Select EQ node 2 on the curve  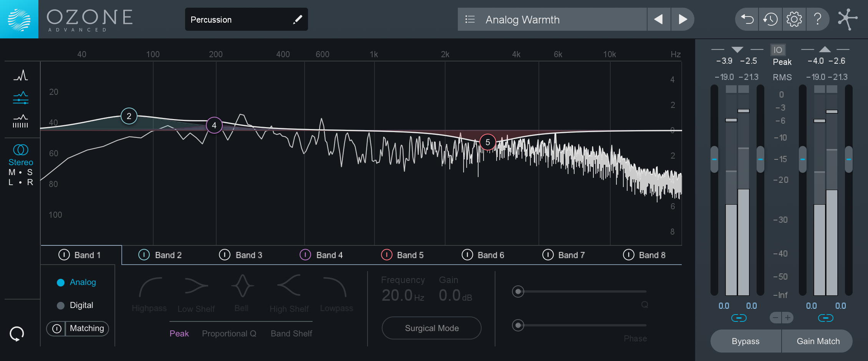click(129, 116)
